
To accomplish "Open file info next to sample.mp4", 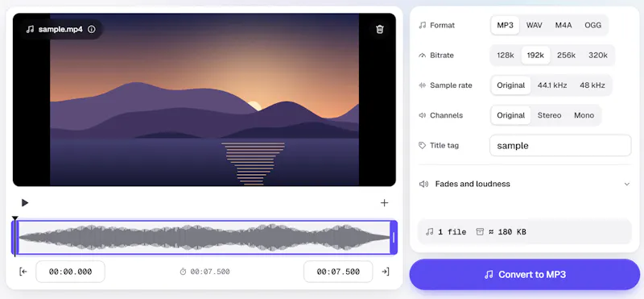I will (x=92, y=29).
